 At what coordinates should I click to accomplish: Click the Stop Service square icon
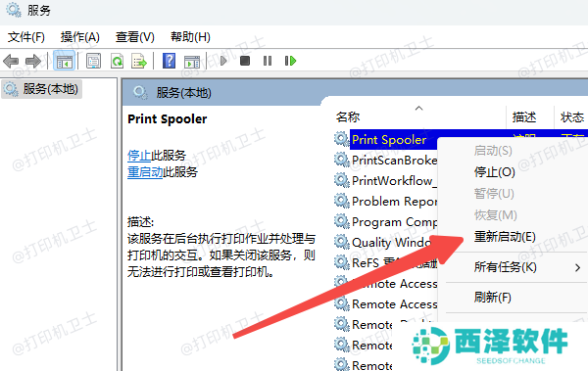[245, 61]
